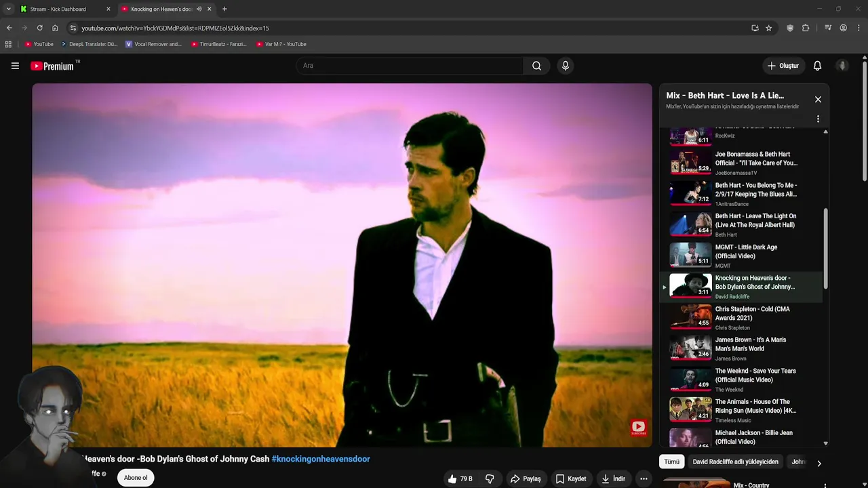
Task: Play The Animals 'House Of The Rising Sun'
Action: click(x=741, y=411)
